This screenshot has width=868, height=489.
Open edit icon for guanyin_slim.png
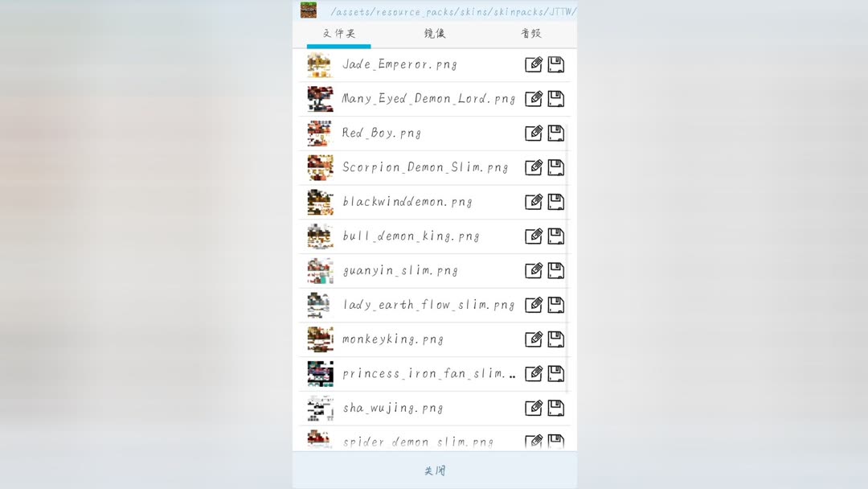[534, 270]
